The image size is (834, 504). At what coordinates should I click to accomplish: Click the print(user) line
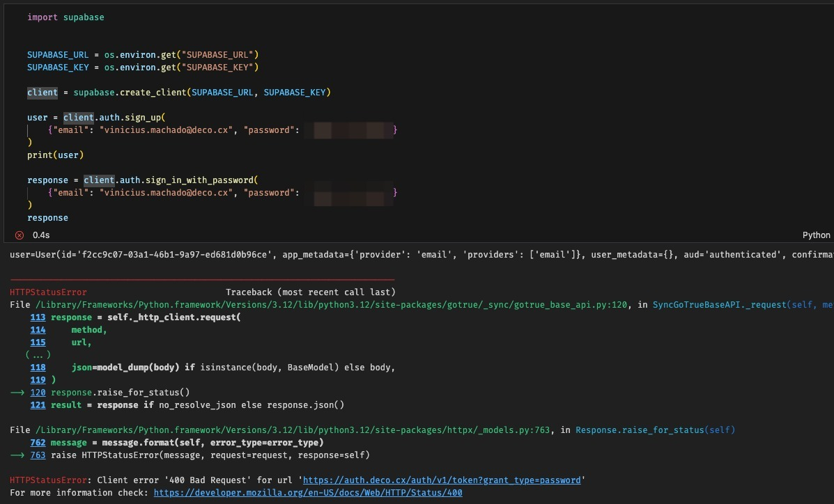(55, 155)
